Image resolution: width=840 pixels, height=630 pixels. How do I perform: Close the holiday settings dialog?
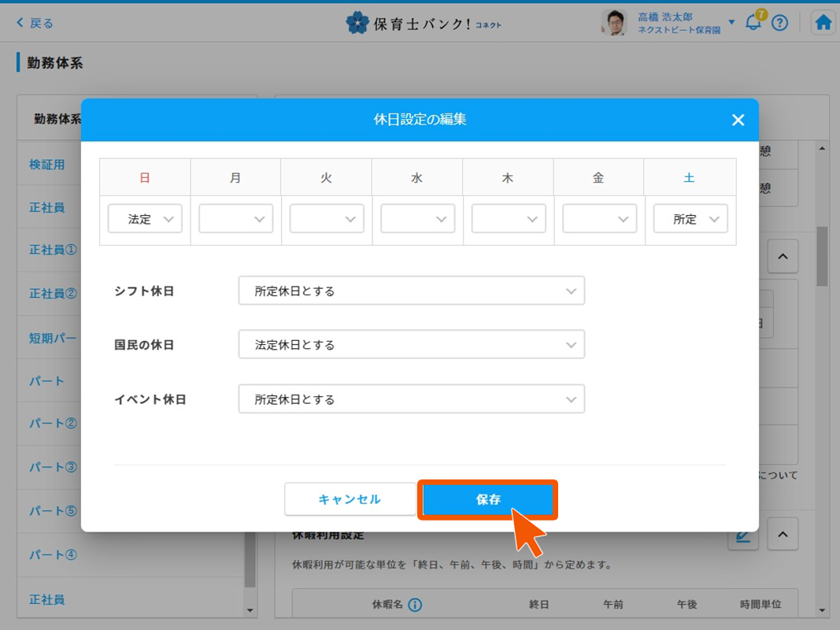pyautogui.click(x=738, y=120)
